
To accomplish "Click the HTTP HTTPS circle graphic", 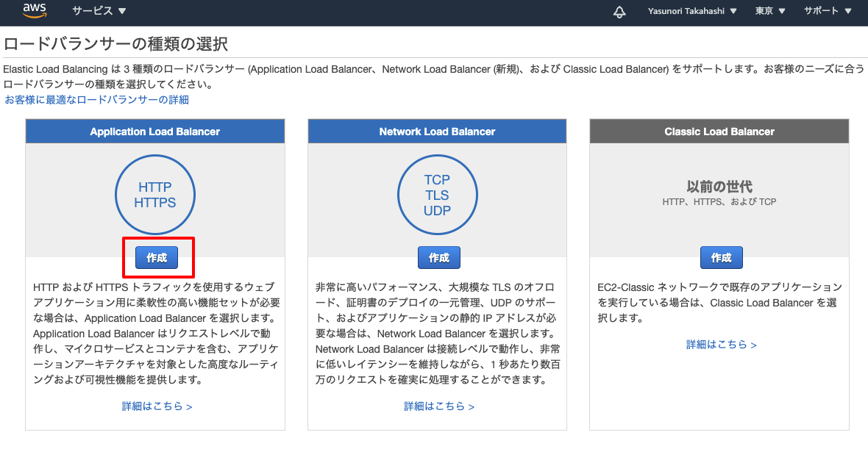I will click(x=155, y=195).
